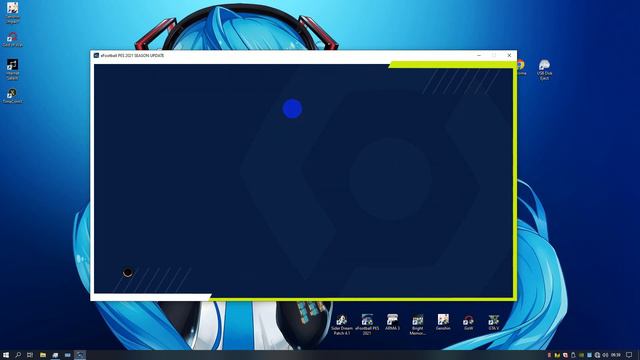Open the notification center icon
The image size is (640, 360).
629,355
